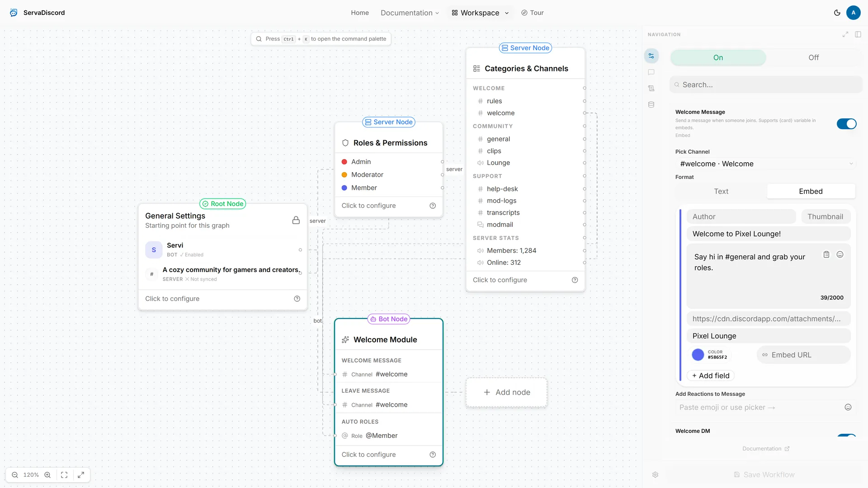Click the embed Author field
The height and width of the screenshot is (488, 868).
click(741, 217)
